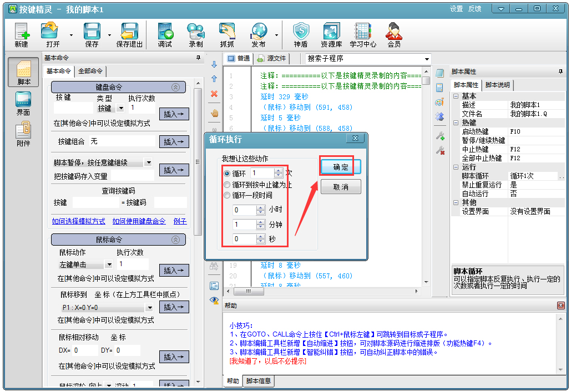571x392 pixels.
Task: Open the 附件 attachments panel
Action: click(22, 133)
